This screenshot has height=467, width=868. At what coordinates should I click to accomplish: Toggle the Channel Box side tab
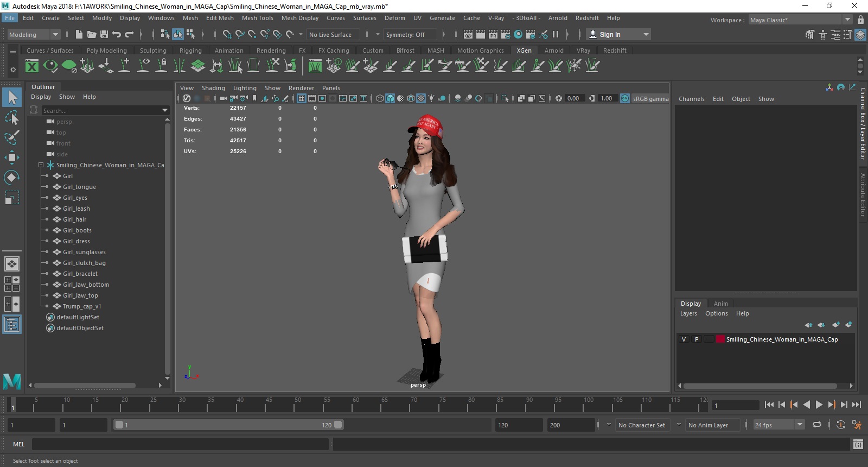tap(863, 124)
